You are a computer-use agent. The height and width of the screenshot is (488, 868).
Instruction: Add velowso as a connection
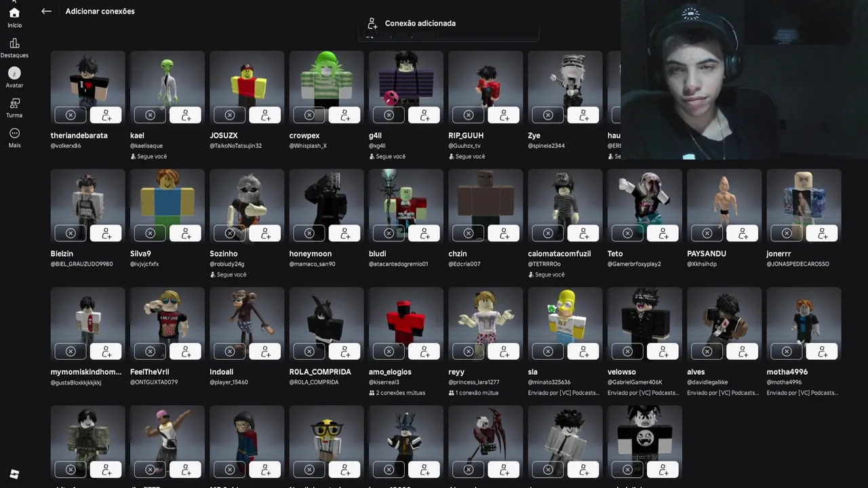click(663, 352)
